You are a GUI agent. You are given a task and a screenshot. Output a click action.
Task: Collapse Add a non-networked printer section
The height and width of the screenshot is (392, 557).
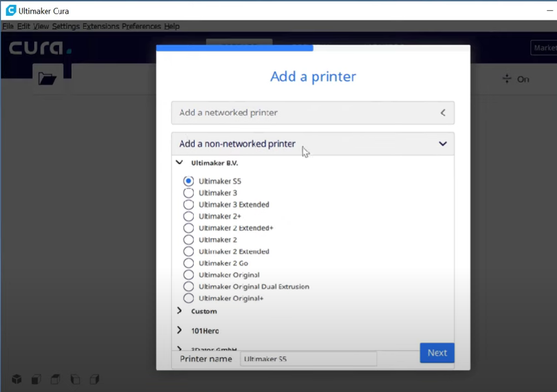coord(313,144)
